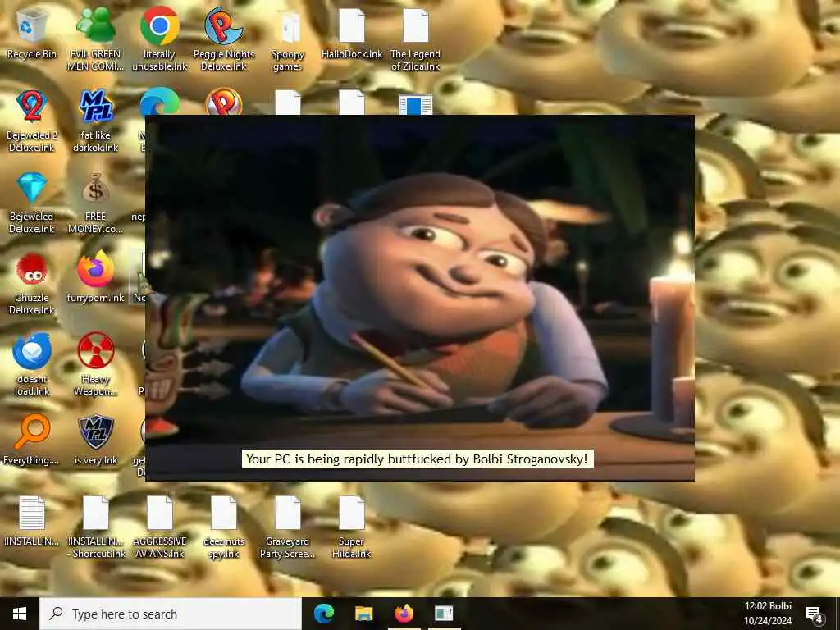Open Microsoft Edge from the taskbar

click(x=323, y=614)
